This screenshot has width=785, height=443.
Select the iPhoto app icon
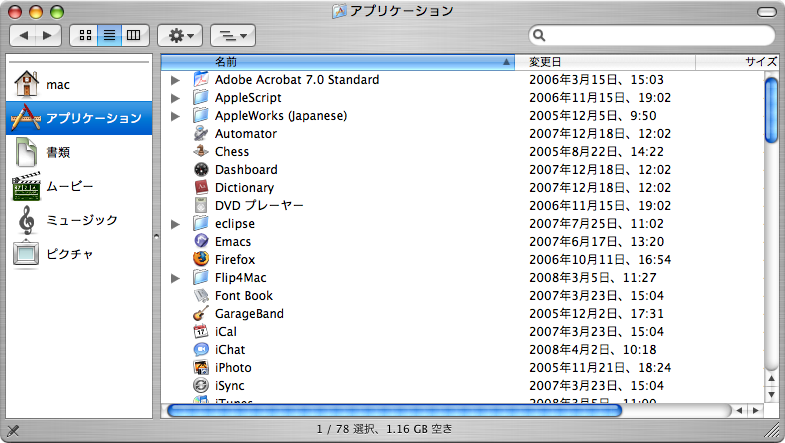coord(201,367)
